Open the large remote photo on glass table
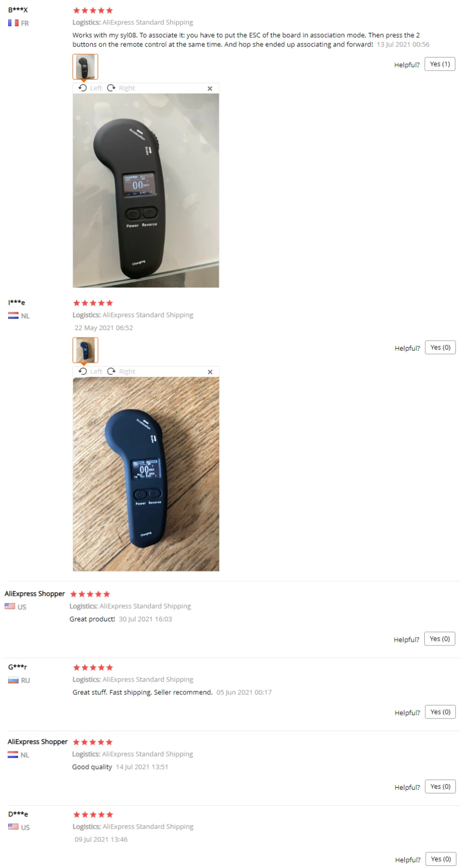Viewport: 460px width, 868px height. (146, 190)
